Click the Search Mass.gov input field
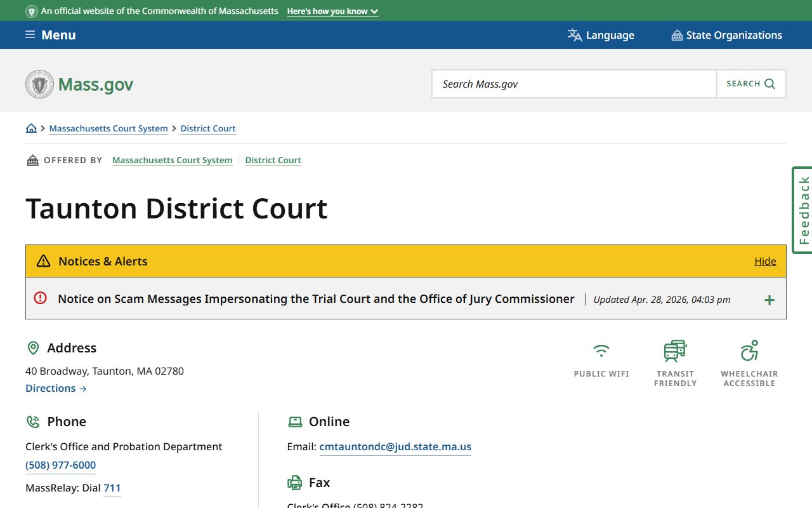The height and width of the screenshot is (508, 812). [x=574, y=84]
